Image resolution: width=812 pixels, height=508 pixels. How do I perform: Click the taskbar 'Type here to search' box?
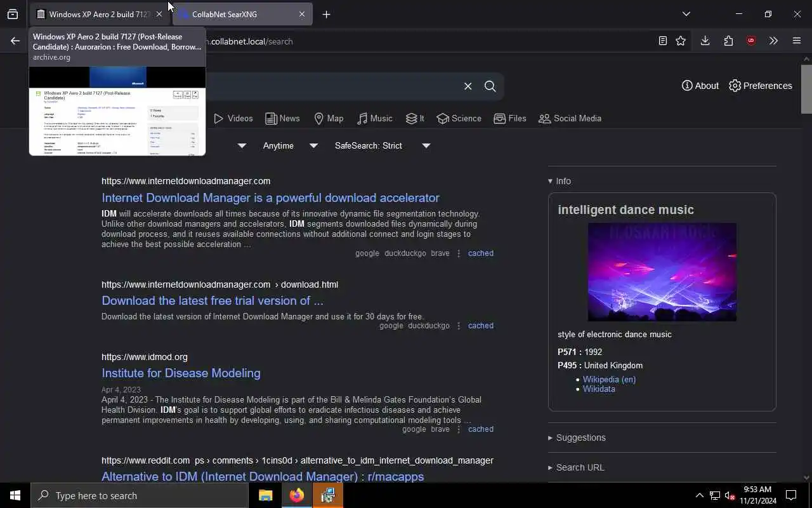point(140,495)
